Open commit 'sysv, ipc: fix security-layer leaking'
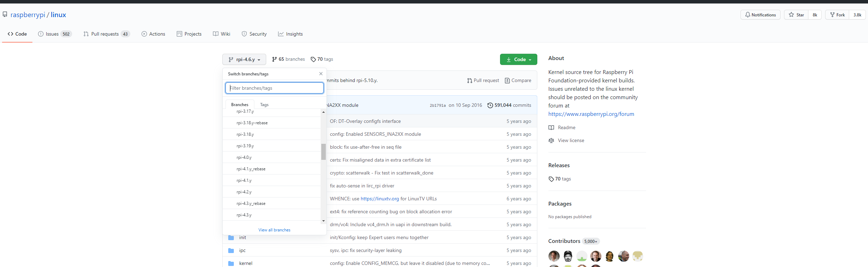The width and height of the screenshot is (868, 267). [366, 250]
